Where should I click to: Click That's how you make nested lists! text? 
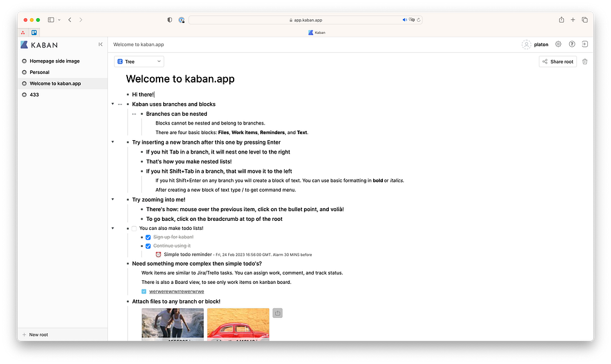[x=189, y=162]
